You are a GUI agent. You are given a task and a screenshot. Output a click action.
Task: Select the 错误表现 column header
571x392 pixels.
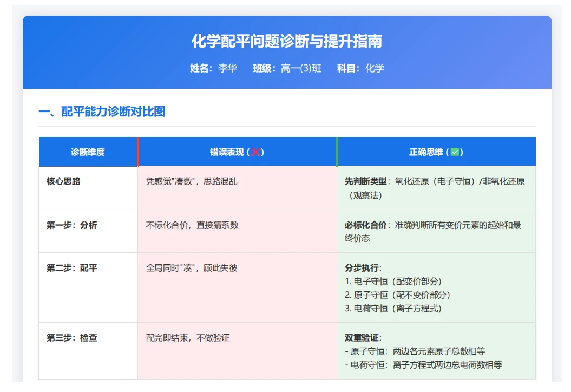coord(237,152)
